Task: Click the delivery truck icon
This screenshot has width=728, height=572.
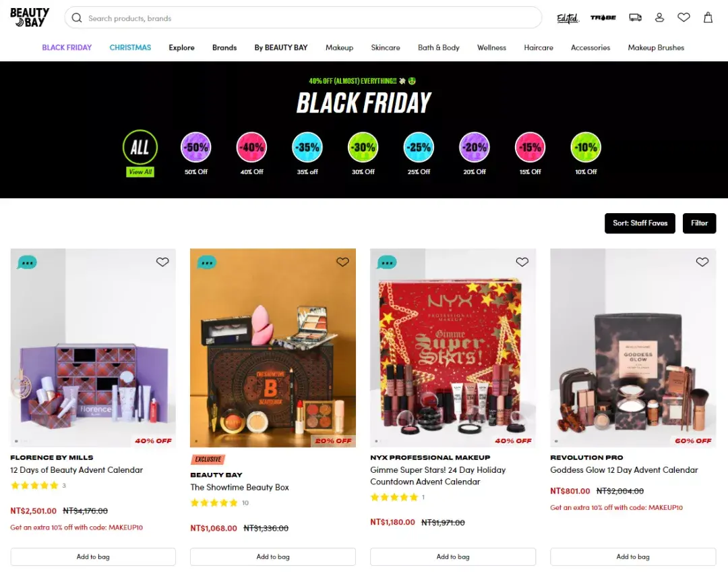Action: pos(635,18)
